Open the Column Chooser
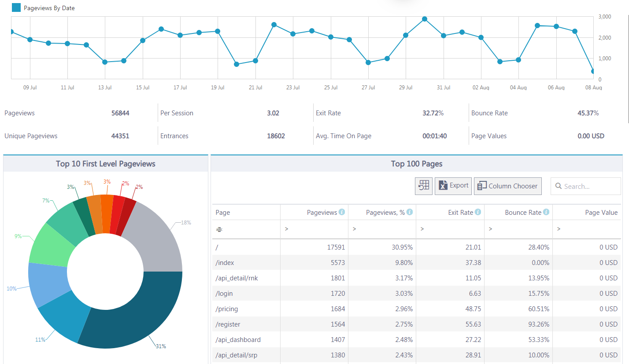Screen dimensions: 629x364 (x=507, y=186)
